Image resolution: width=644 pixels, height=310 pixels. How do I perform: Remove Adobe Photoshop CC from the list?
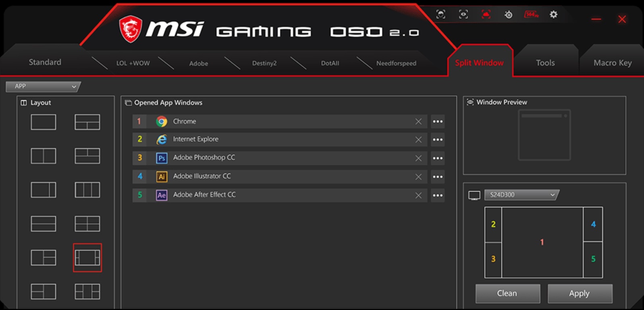pyautogui.click(x=418, y=158)
